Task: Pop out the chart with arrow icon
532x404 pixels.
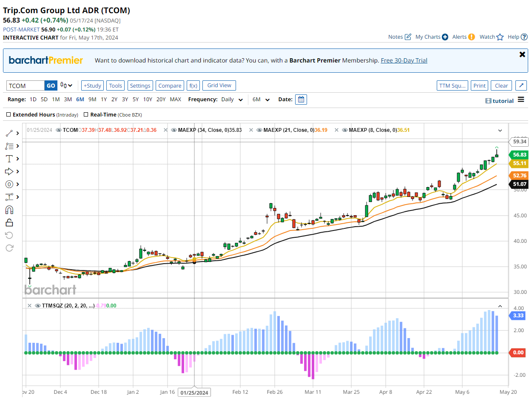Action: pyautogui.click(x=521, y=85)
